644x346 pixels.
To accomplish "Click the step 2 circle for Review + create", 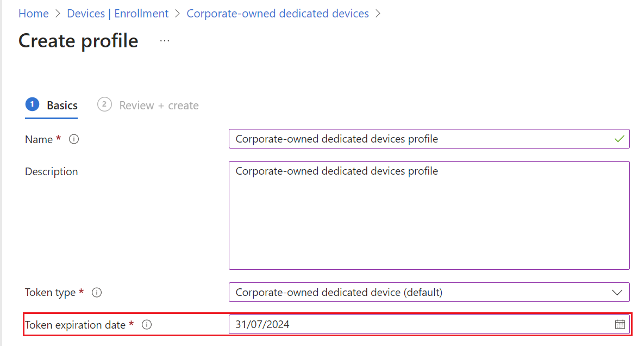I will [x=104, y=104].
